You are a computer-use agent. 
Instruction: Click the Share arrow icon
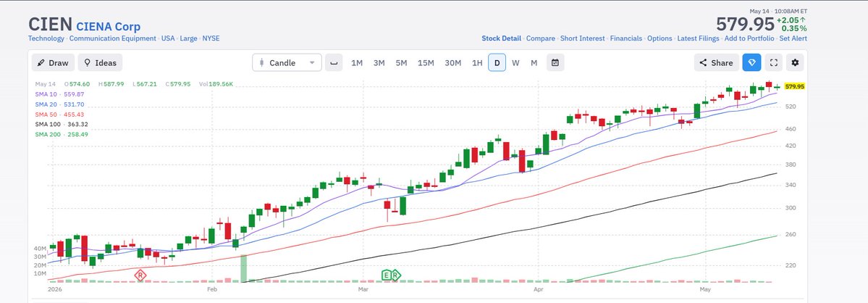703,62
